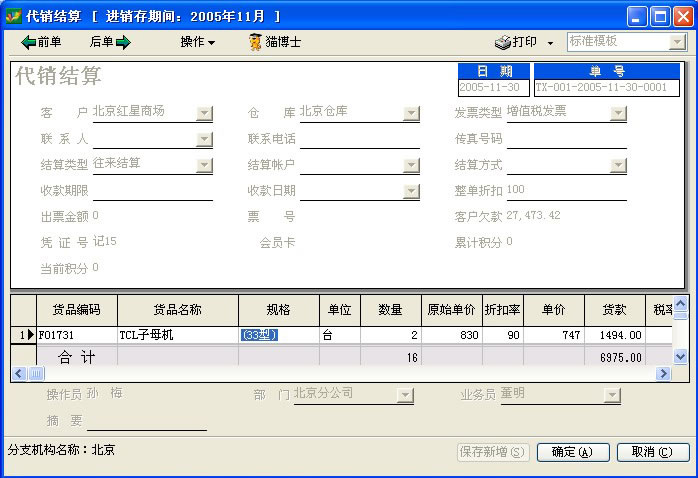The height and width of the screenshot is (478, 698).
Task: Click the 确定(A) button
Action: click(572, 452)
